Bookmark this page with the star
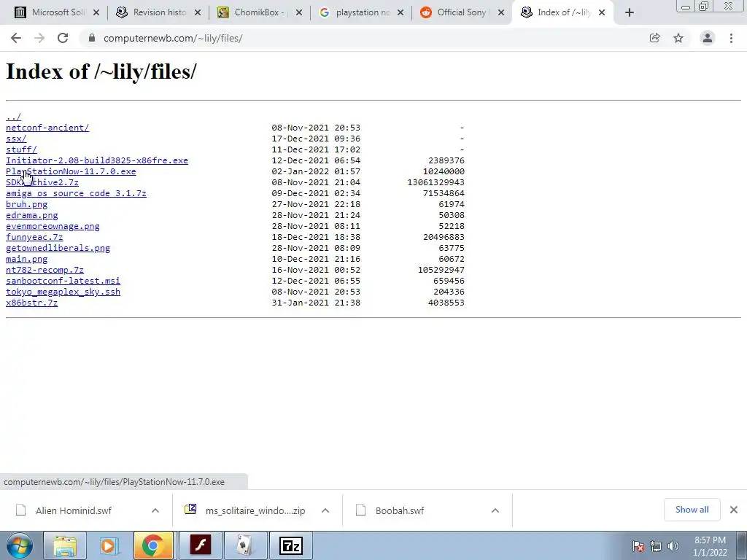 (x=678, y=38)
